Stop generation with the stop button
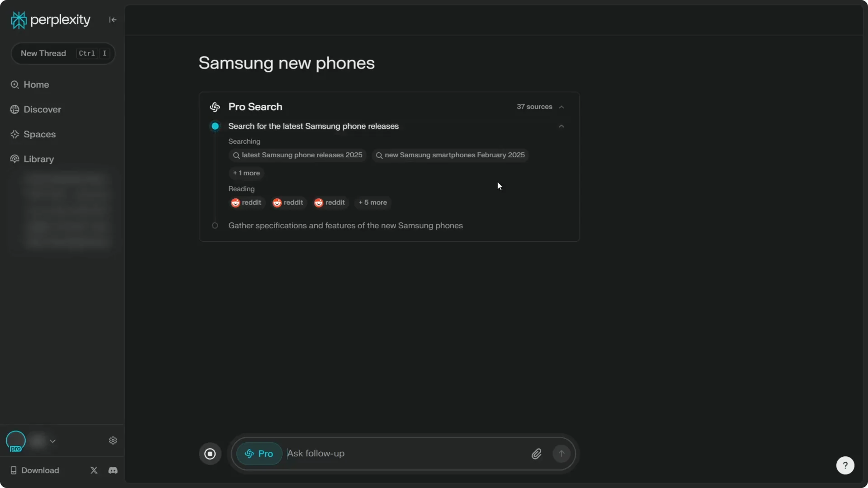Screen dimensions: 868x488 tap(210, 454)
